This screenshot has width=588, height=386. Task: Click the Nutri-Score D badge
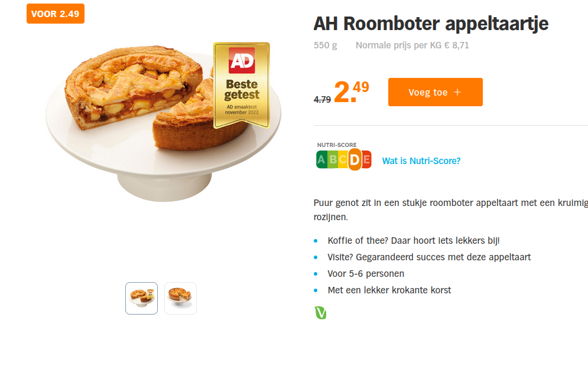354,158
